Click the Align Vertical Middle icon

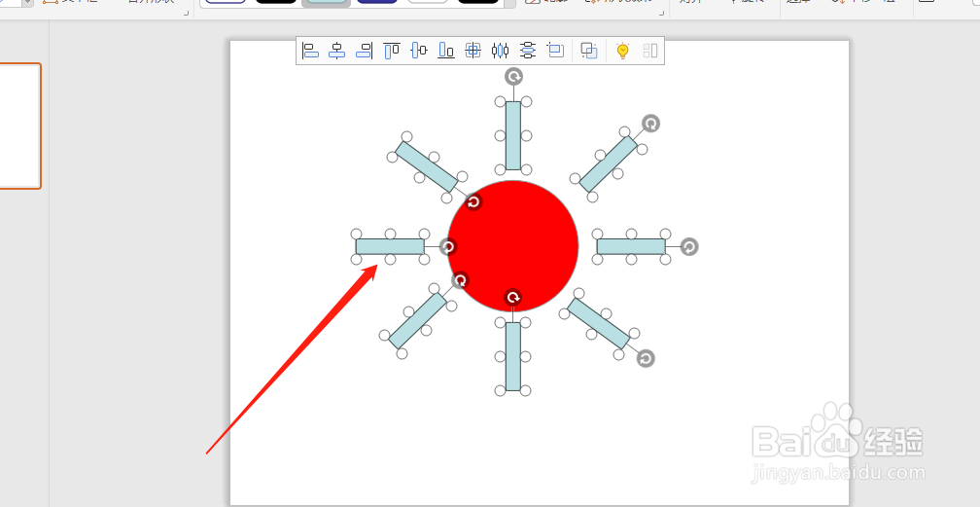[419, 51]
